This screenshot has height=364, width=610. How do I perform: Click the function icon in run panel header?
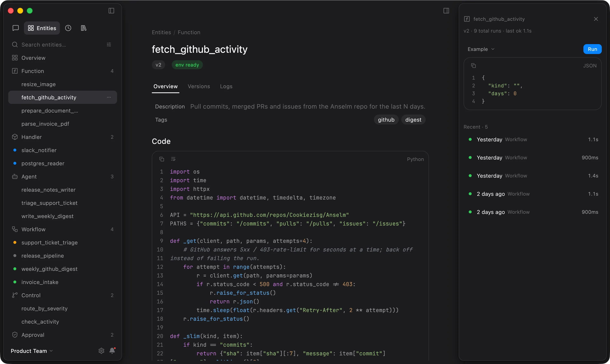[x=467, y=19]
